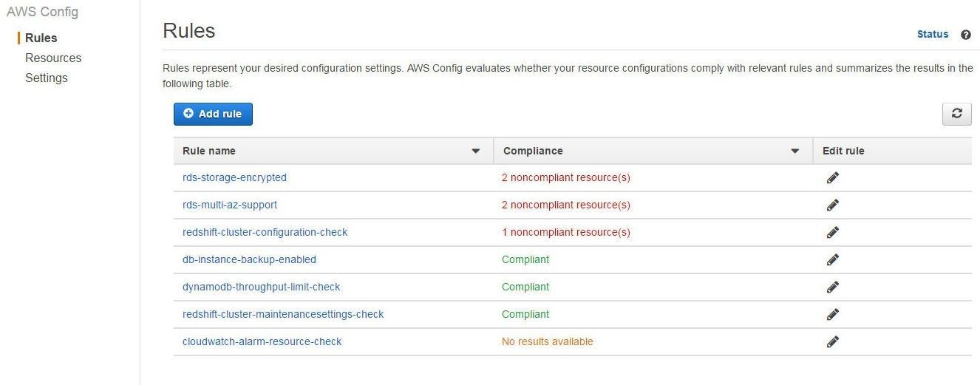
Task: Refresh the rules table
Action: (956, 114)
